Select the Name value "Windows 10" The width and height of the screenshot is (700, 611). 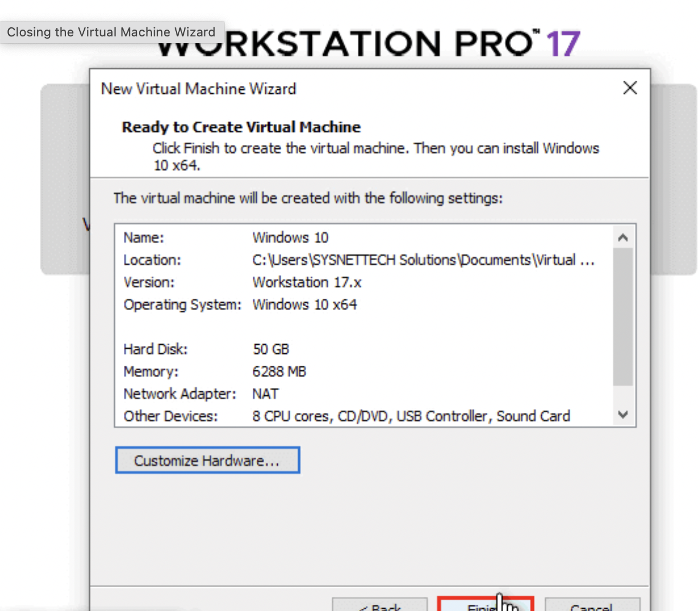pos(290,237)
